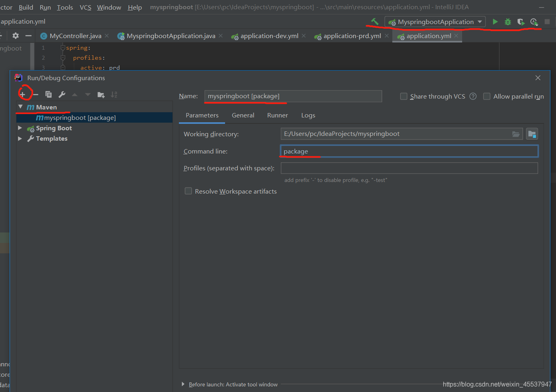Run MyspringbootApplication with green play icon
This screenshot has width=556, height=392.
point(495,22)
